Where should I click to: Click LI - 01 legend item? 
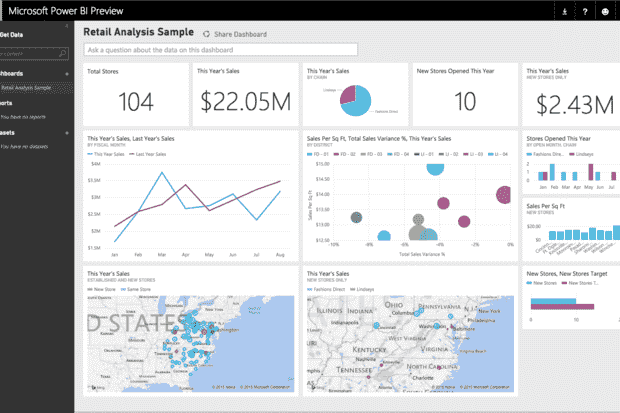coord(424,154)
